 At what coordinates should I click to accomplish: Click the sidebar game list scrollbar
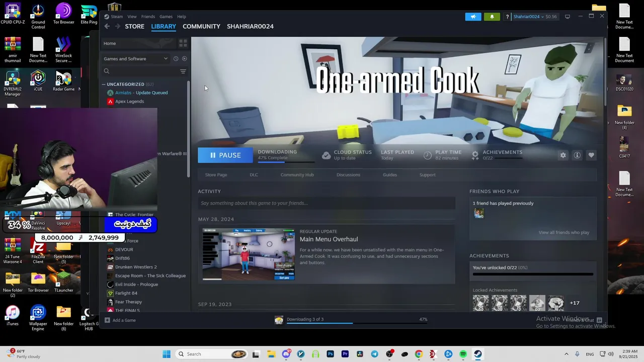click(x=189, y=129)
